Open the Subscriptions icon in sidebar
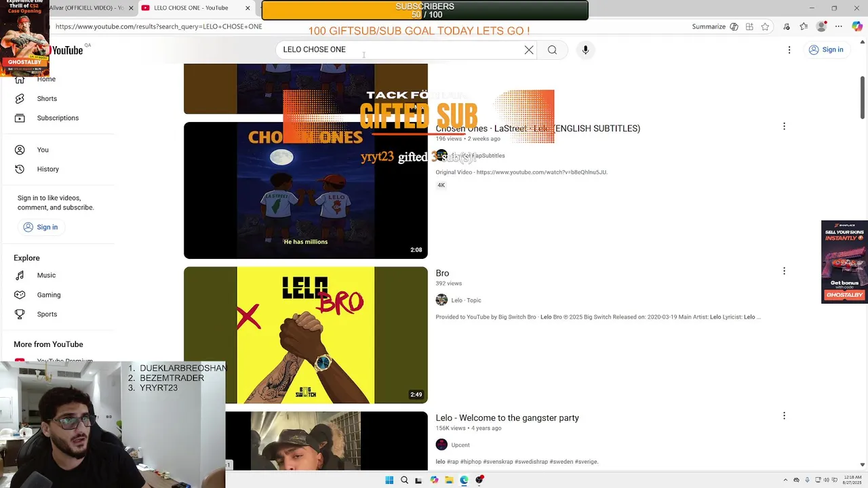Screen dimensions: 868x488 (20, 118)
